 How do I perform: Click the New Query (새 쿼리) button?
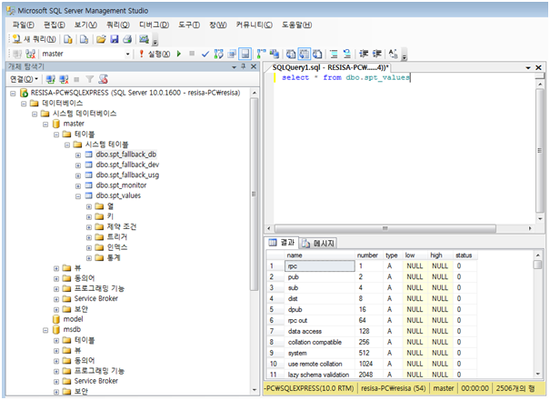click(x=34, y=39)
